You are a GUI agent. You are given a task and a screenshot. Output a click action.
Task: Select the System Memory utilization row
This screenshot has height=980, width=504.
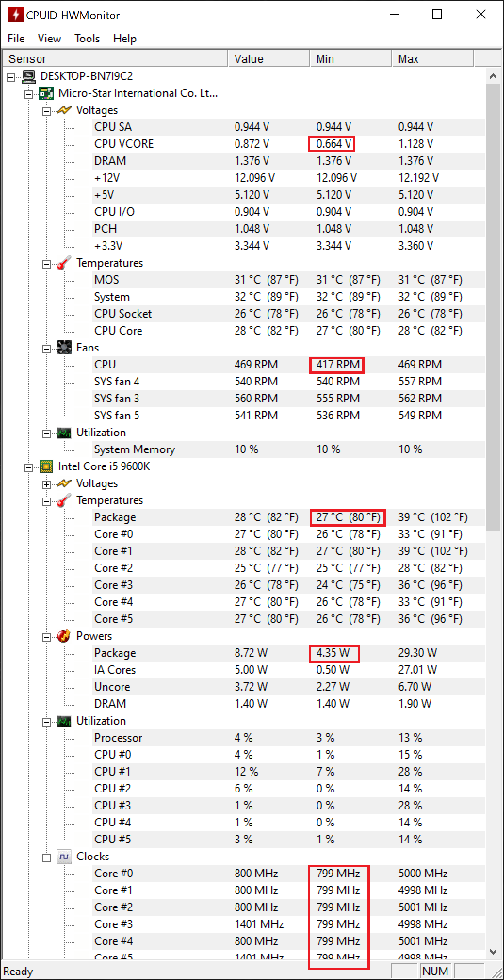[x=135, y=449]
